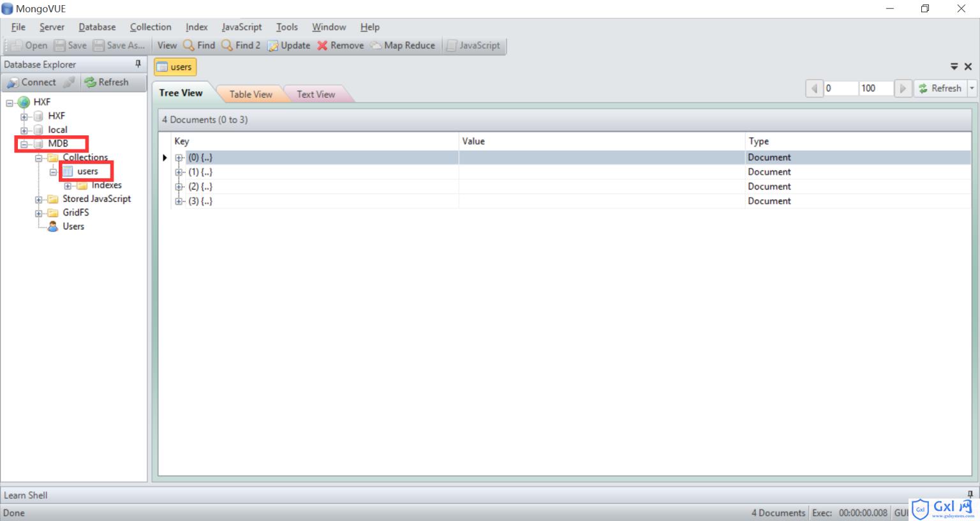Open the Tools menu
This screenshot has width=980, height=521.
(287, 27)
